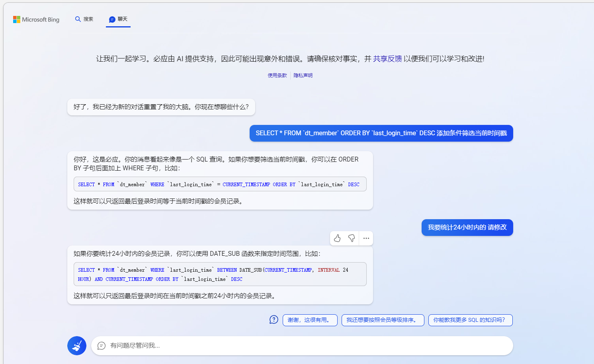Click the DATE_SUB SQL code block
This screenshot has width=594, height=364.
point(220,274)
